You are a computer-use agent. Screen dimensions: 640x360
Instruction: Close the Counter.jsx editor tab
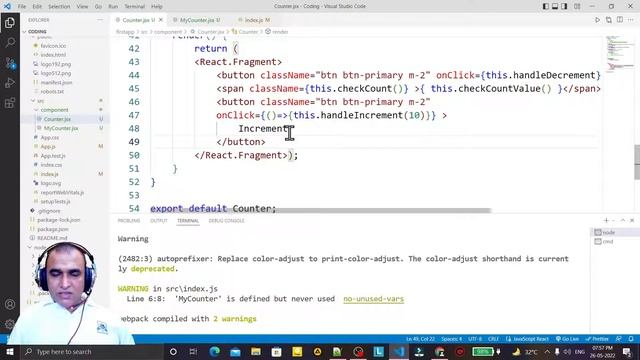pyautogui.click(x=161, y=20)
